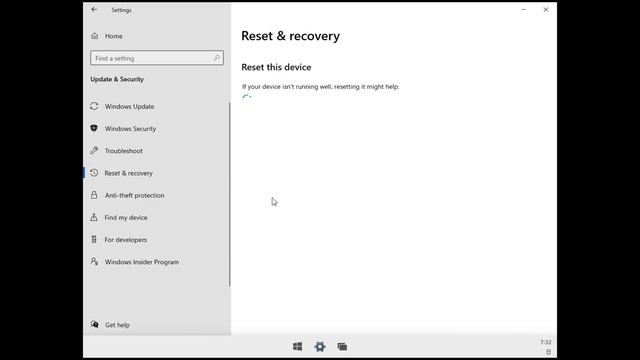The height and width of the screenshot is (360, 640).
Task: Click the notification icon in system tray
Action: click(548, 351)
